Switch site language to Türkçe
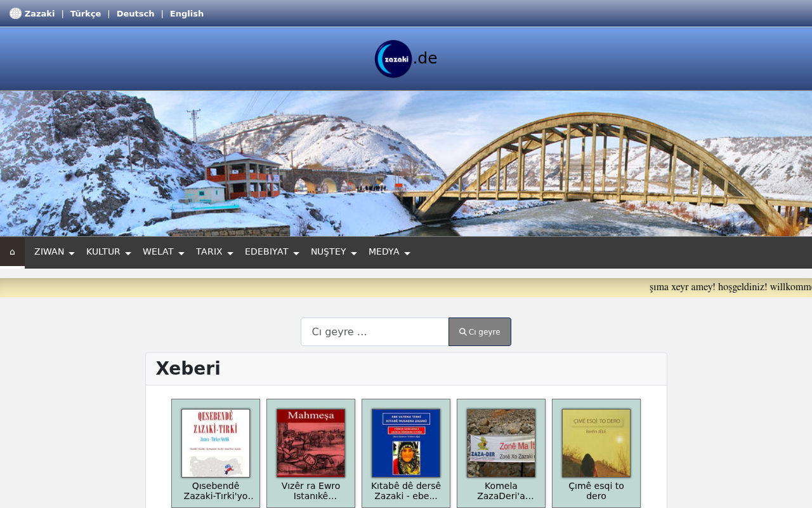The image size is (812, 508). point(86,13)
